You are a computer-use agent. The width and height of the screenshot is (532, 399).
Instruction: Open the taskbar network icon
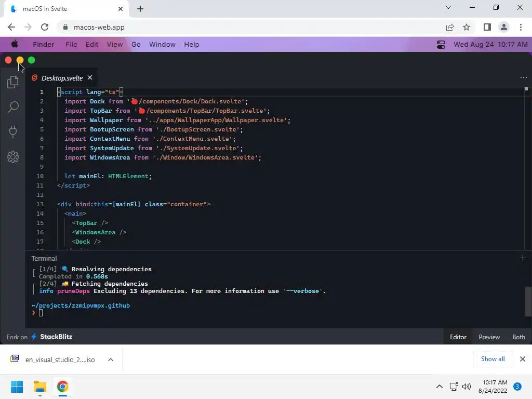pyautogui.click(x=454, y=387)
